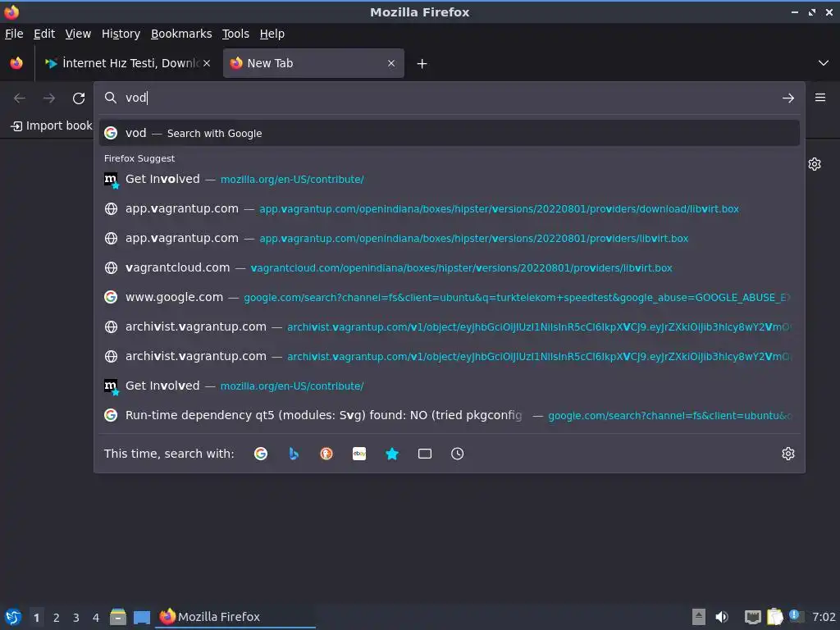
Task: Open the clipboard tray icon
Action: coord(775,617)
